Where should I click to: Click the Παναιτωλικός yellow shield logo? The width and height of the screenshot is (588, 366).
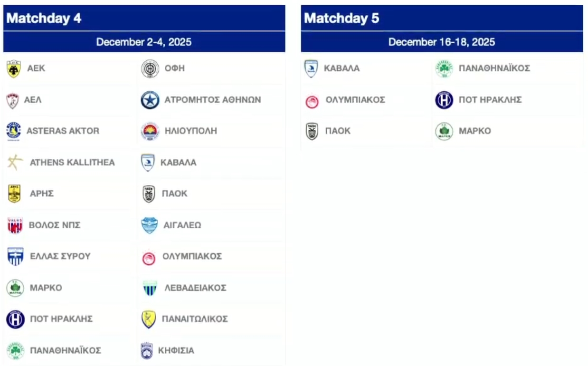click(149, 319)
